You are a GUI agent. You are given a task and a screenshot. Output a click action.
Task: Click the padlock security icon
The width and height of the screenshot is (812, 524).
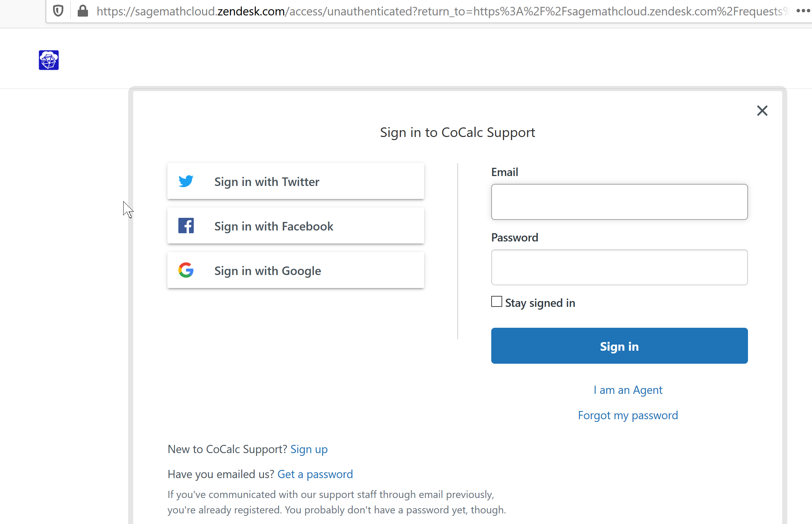pos(83,11)
